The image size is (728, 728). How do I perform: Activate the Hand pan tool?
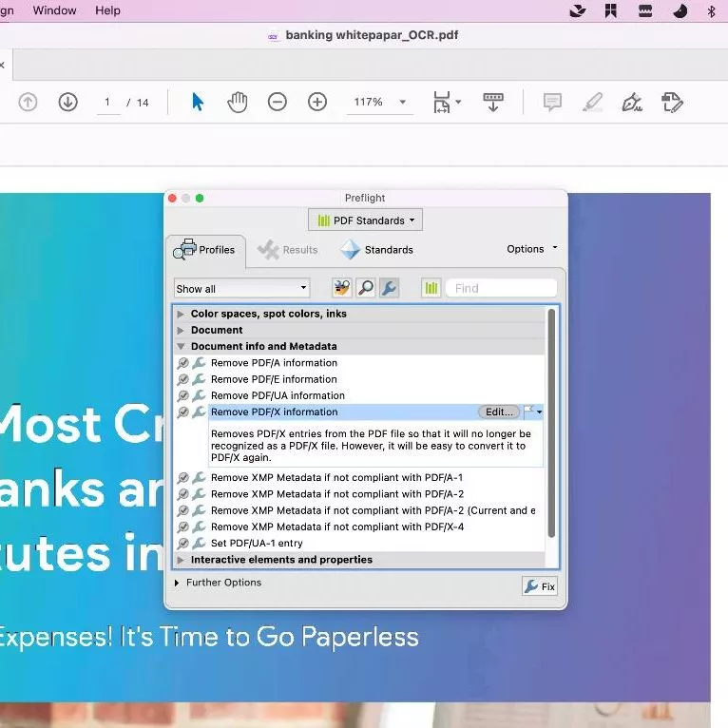tap(237, 102)
